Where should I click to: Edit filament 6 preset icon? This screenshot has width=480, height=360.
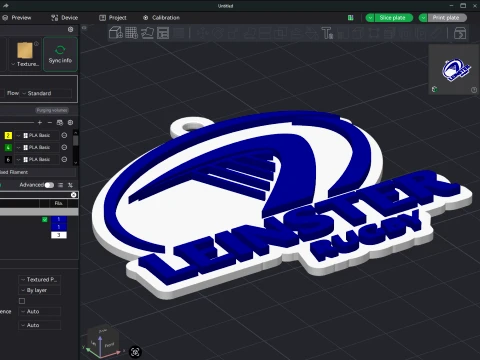(64, 159)
